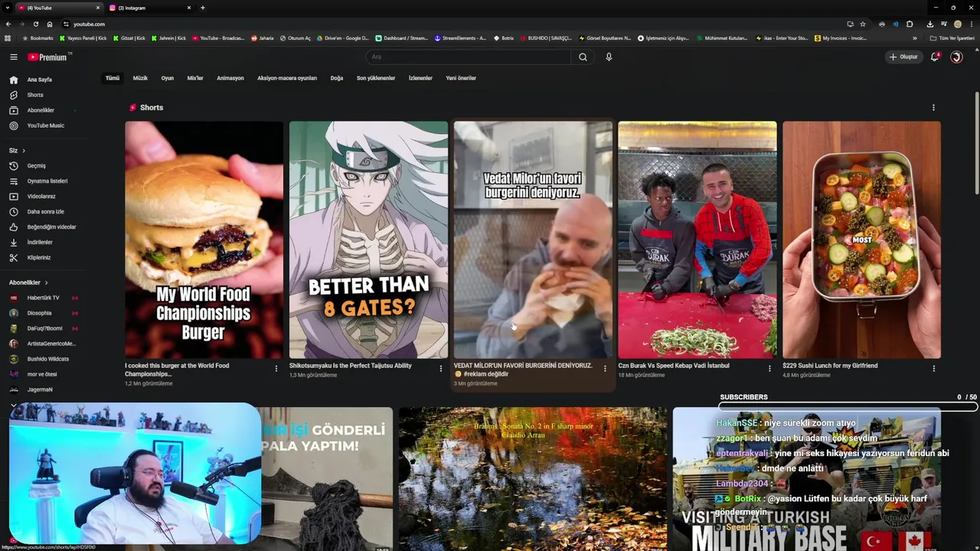Open menu for $229 Sushi Lunch short
Screen dimensions: 980x551
pyautogui.click(x=933, y=369)
